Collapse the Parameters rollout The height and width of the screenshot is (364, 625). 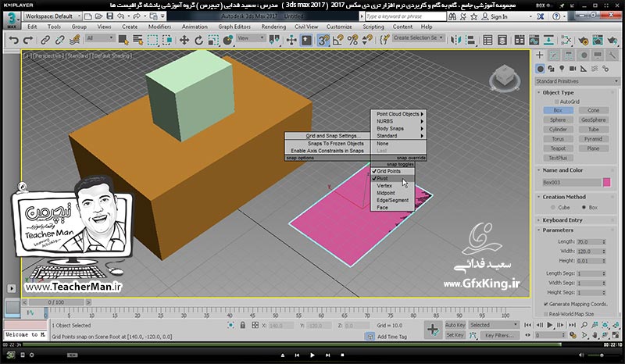pyautogui.click(x=558, y=230)
